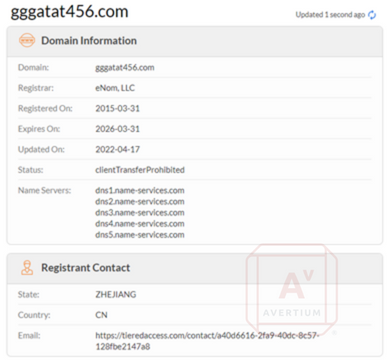The height and width of the screenshot is (360, 388).
Task: Click name server dns3.name-services.com
Action: click(140, 212)
